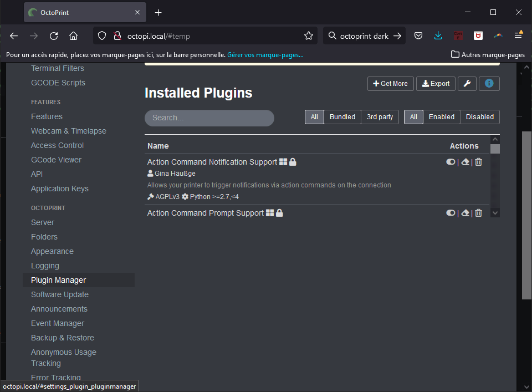Click the bundled icon next to Notification Support
The image size is (532, 392).
(283, 162)
